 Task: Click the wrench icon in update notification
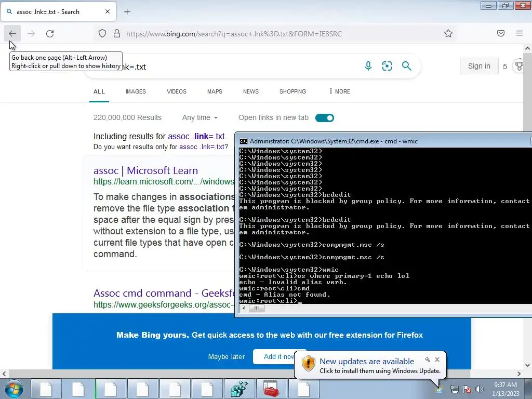coord(428,360)
